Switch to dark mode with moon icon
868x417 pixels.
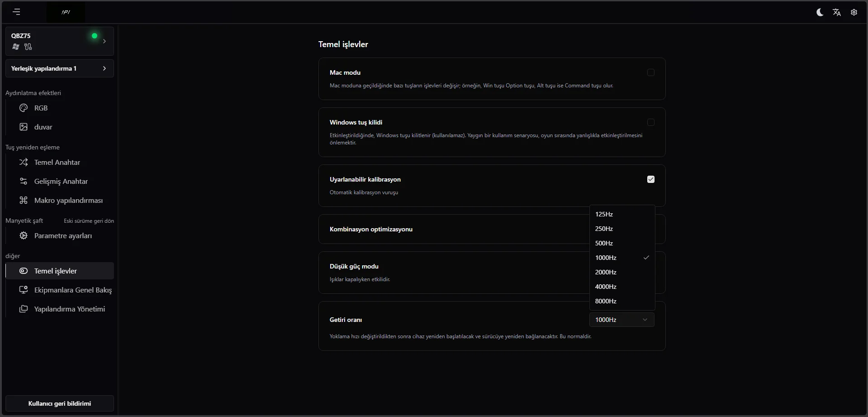click(820, 12)
